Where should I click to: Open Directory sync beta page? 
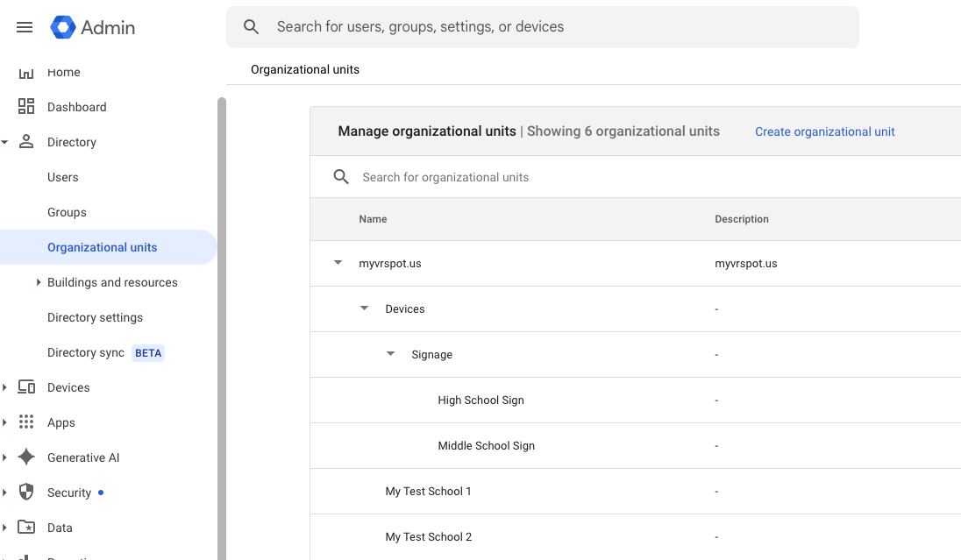click(86, 352)
